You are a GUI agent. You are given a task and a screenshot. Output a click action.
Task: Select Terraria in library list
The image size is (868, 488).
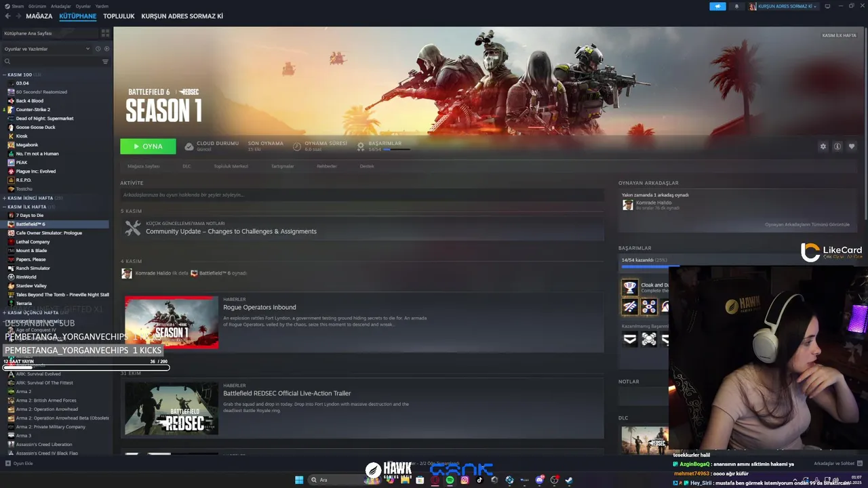(57, 303)
